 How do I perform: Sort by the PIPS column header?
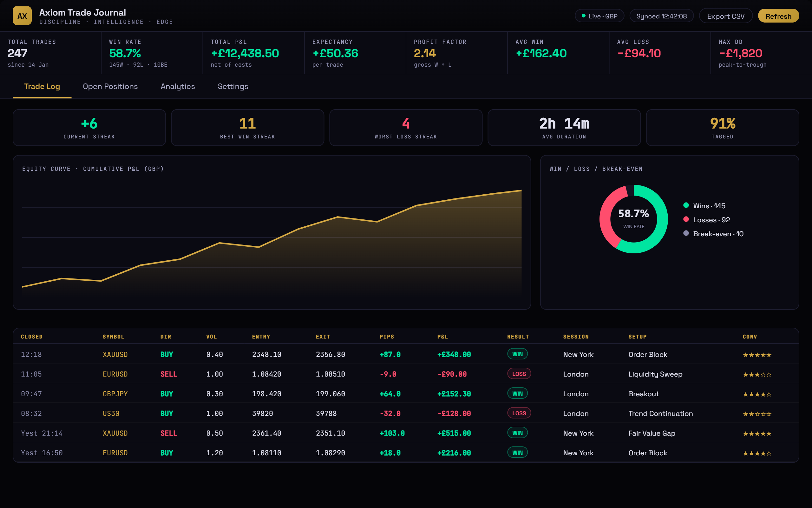387,337
